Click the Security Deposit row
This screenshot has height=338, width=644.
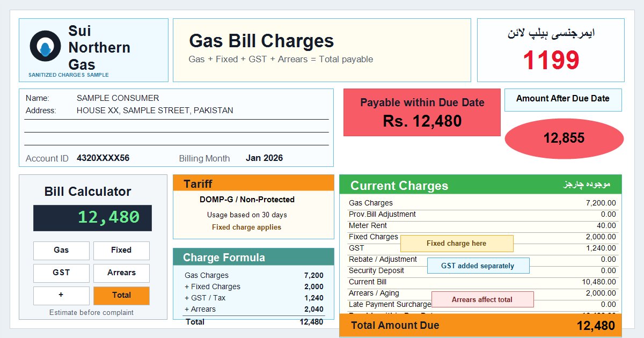click(482, 270)
